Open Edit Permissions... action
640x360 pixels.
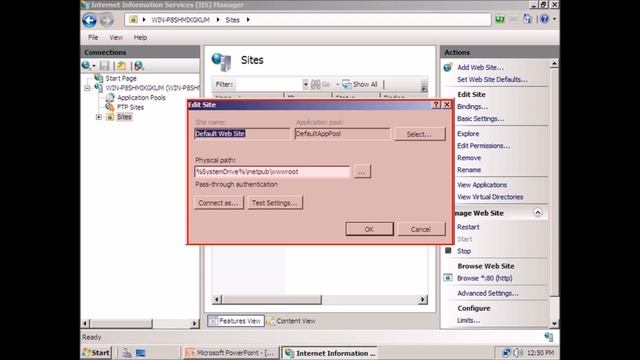click(483, 146)
